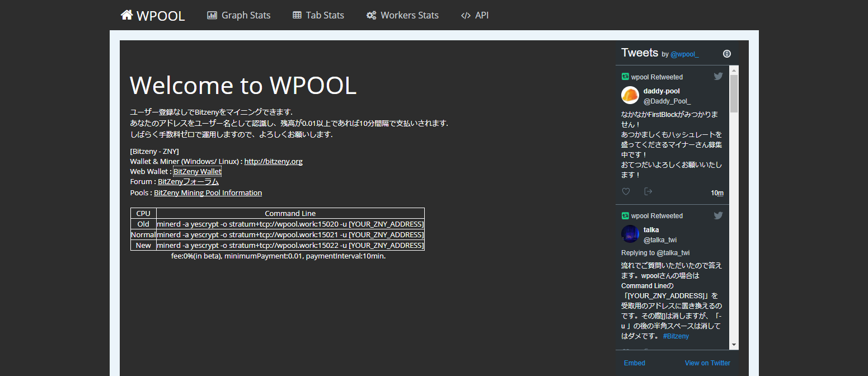
Task: Click View on Twitter link
Action: click(x=707, y=363)
